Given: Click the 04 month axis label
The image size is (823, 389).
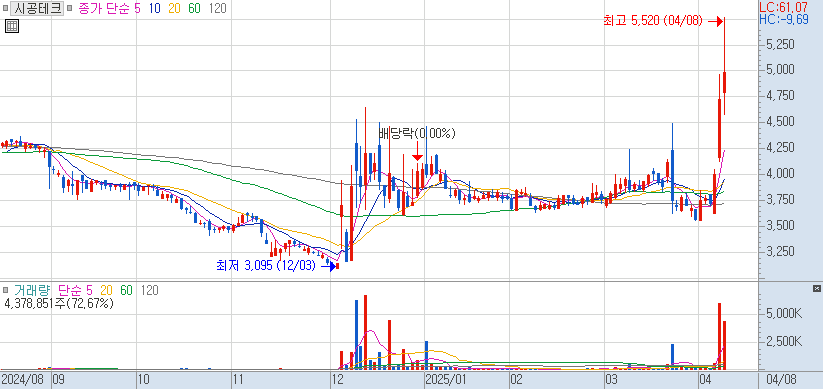Looking at the screenshot, I should [x=705, y=379].
